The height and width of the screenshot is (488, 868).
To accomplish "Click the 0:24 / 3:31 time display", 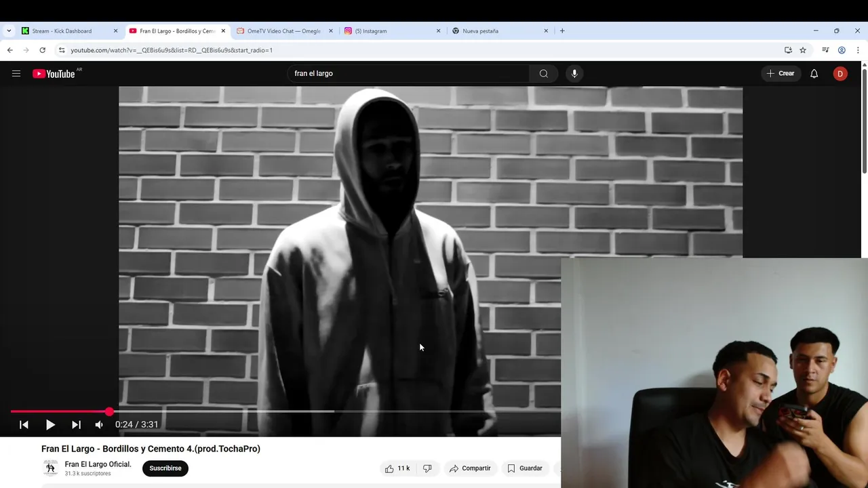I will [x=136, y=424].
